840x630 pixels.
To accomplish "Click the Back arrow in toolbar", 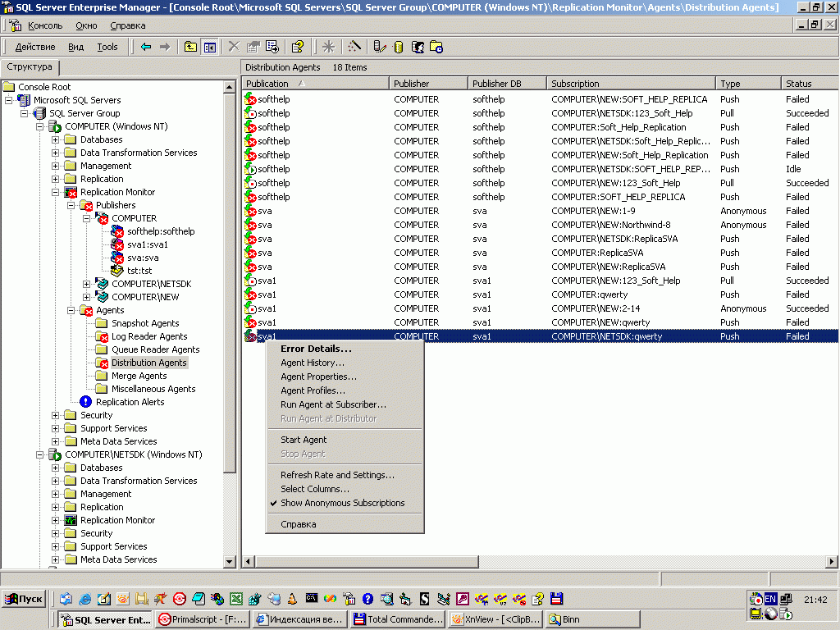I will pyautogui.click(x=146, y=47).
